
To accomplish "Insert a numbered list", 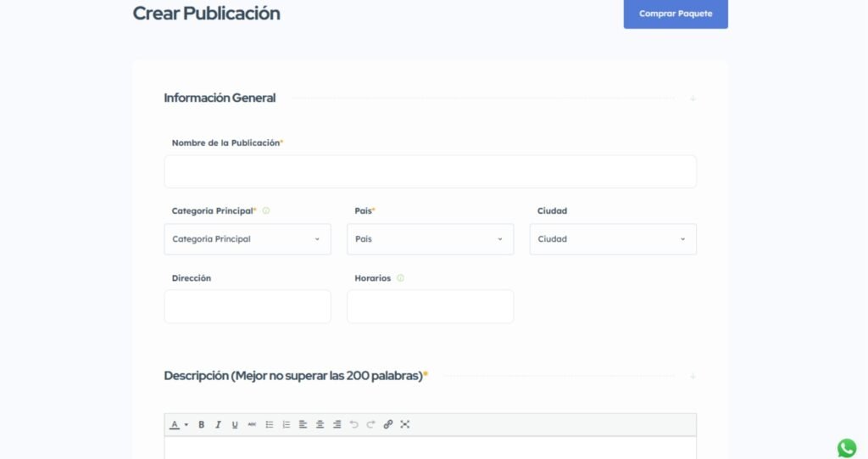I will click(287, 424).
